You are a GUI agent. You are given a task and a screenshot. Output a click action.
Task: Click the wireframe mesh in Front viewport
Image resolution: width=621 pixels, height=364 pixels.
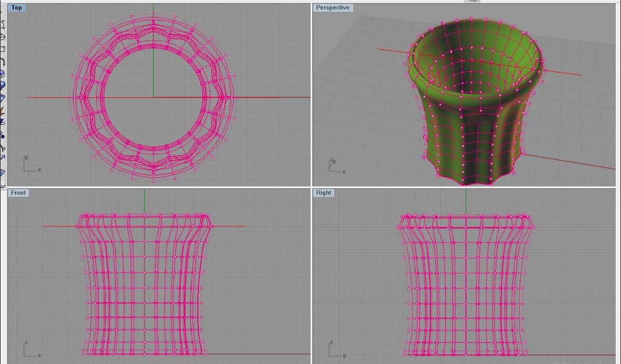[144, 286]
